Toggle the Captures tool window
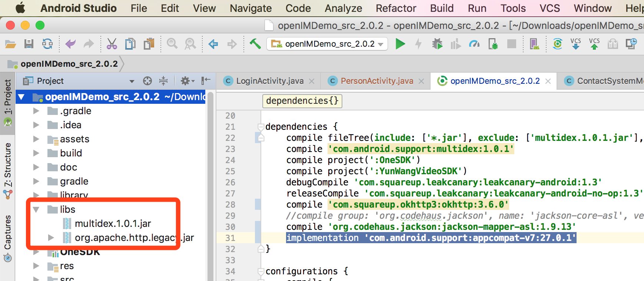The height and width of the screenshot is (281, 644). tap(7, 239)
